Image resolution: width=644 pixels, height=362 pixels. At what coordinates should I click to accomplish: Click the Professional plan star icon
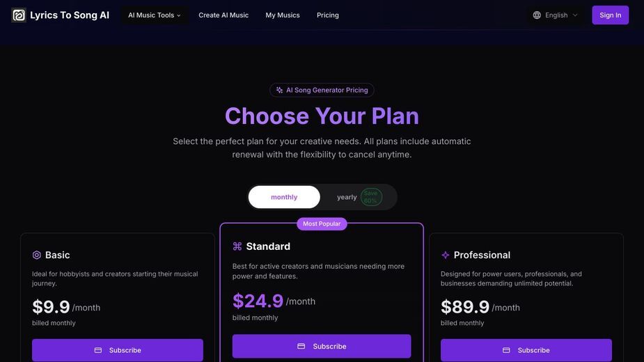[x=445, y=255]
